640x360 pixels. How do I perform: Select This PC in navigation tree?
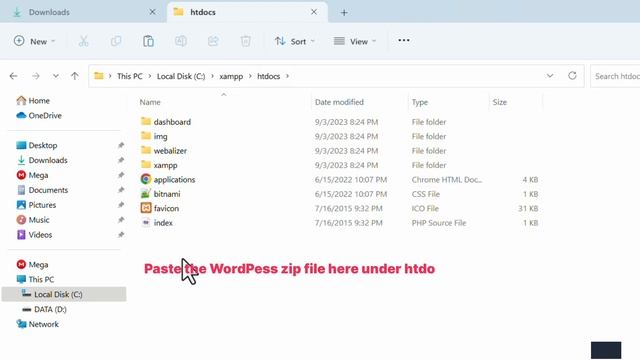pyautogui.click(x=36, y=279)
